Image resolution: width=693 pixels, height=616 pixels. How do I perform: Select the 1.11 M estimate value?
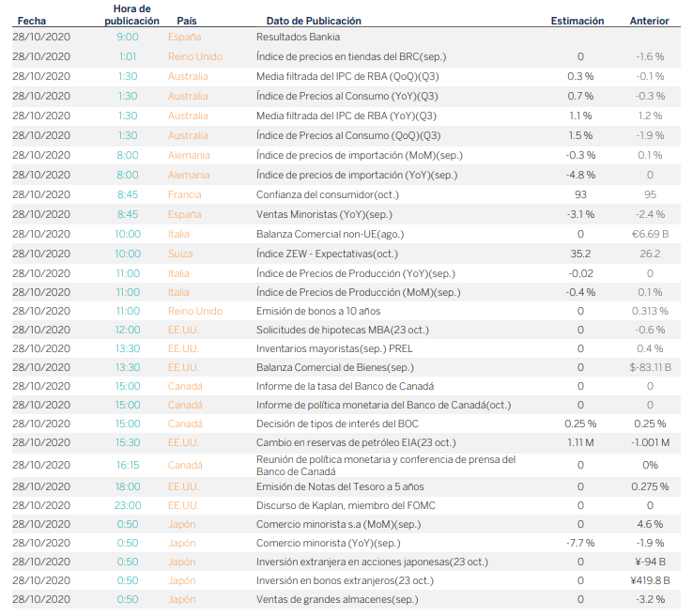tap(579, 442)
